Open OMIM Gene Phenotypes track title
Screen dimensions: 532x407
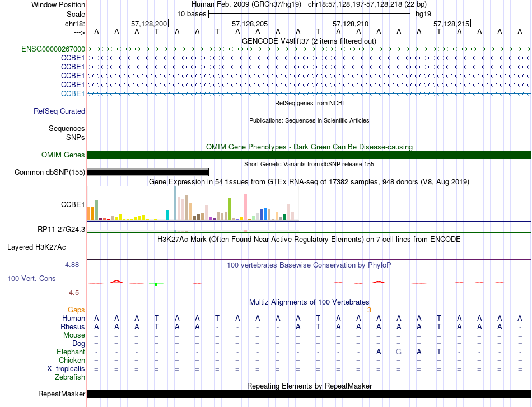pyautogui.click(x=309, y=147)
